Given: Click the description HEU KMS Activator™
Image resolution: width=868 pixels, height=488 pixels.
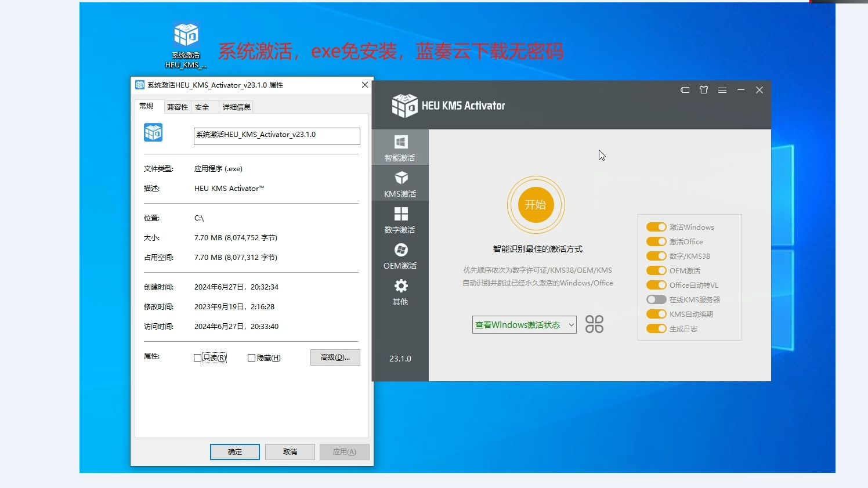Looking at the screenshot, I should click(229, 189).
